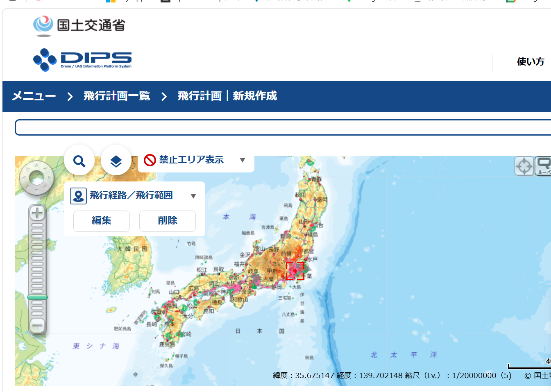Click the map zoom-in plus button
551x392 pixels.
[x=37, y=213]
